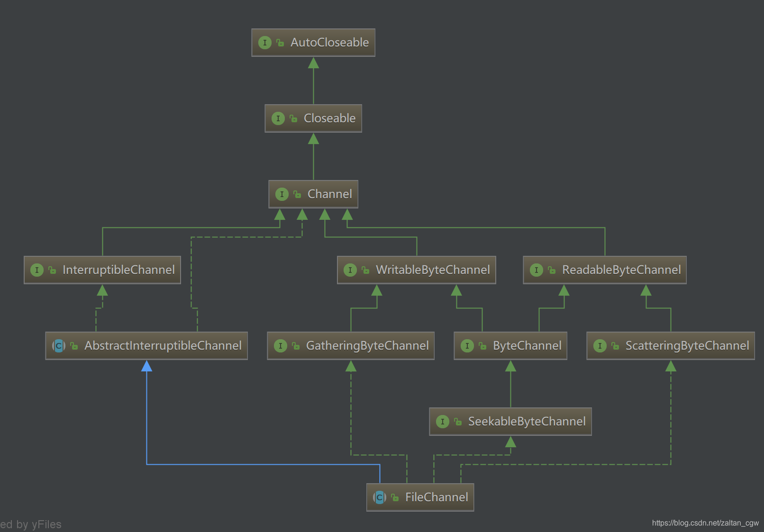
Task: Click the public lock icon on ReadableByteChannel
Action: pos(552,270)
